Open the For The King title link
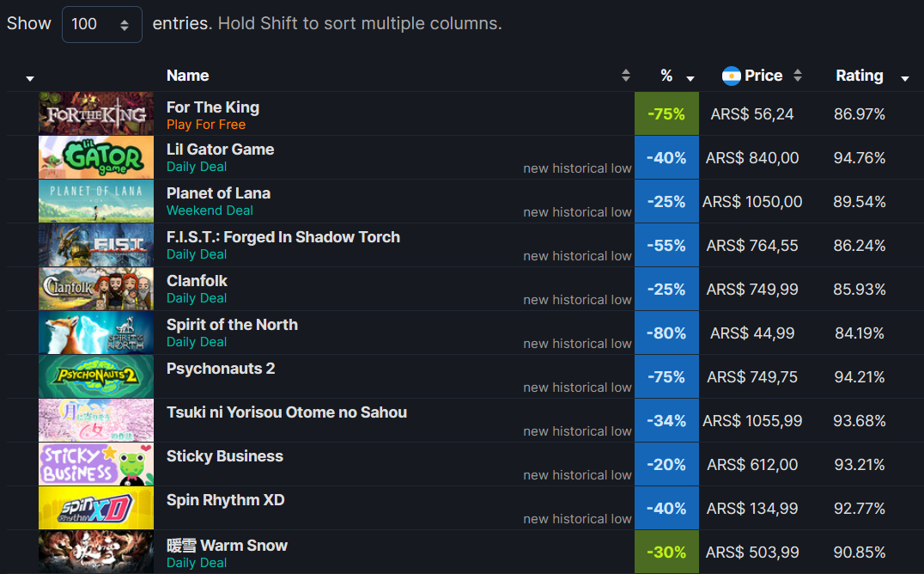The width and height of the screenshot is (924, 574). point(213,107)
